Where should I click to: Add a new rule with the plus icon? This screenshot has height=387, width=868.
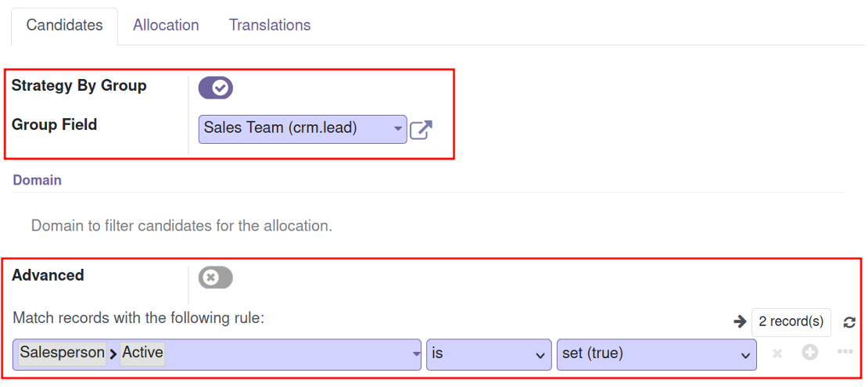point(810,353)
